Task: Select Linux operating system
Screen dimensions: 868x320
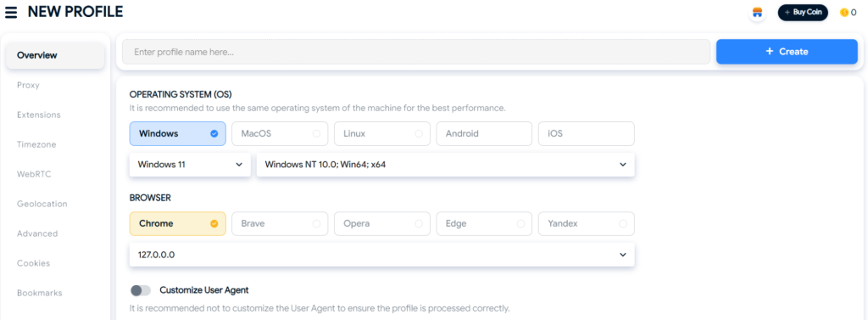Action: point(382,133)
